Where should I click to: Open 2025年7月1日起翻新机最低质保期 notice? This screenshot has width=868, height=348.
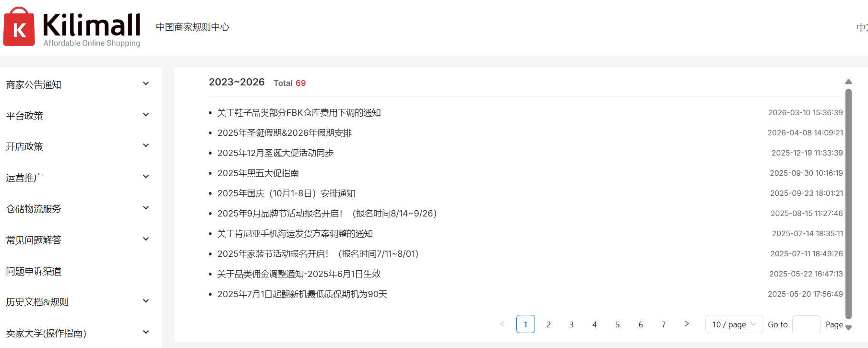302,294
